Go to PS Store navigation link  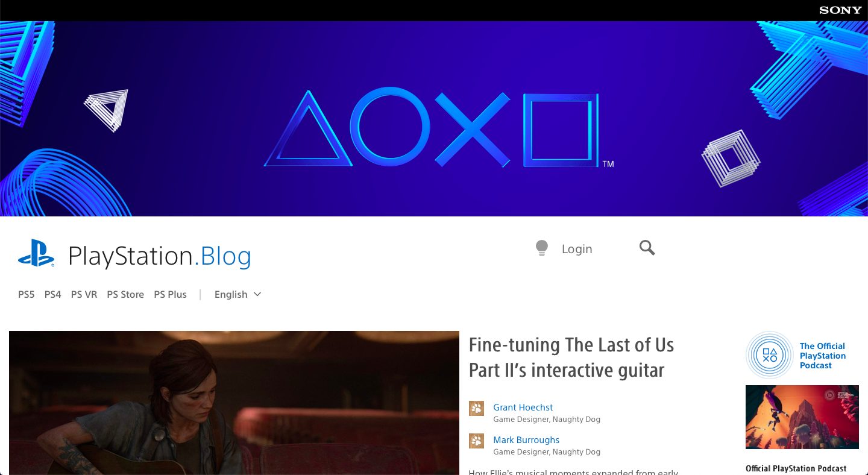click(x=125, y=294)
